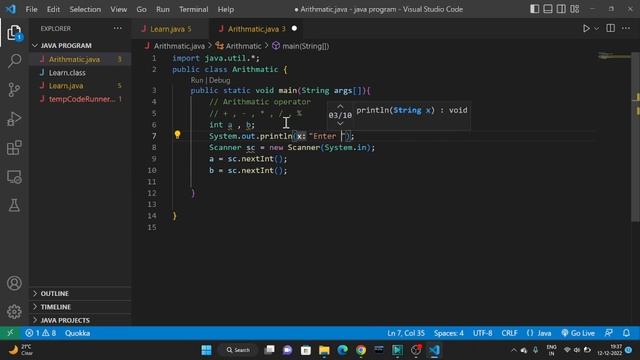This screenshot has width=640, height=360.
Task: Open the Edit menu
Action: (53, 9)
